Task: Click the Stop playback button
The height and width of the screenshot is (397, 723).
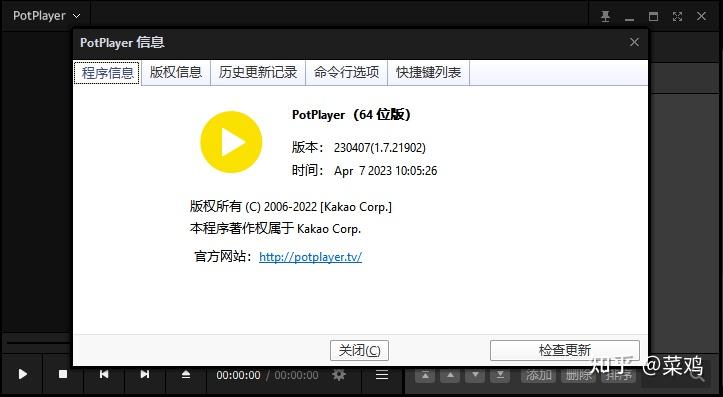Action: pos(63,374)
